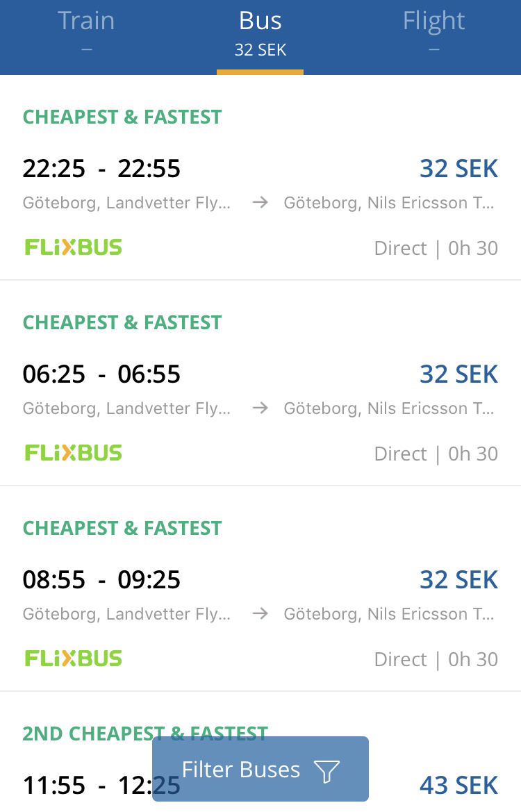521x812 pixels.
Task: Tap the 43 SEK price
Action: [x=458, y=785]
